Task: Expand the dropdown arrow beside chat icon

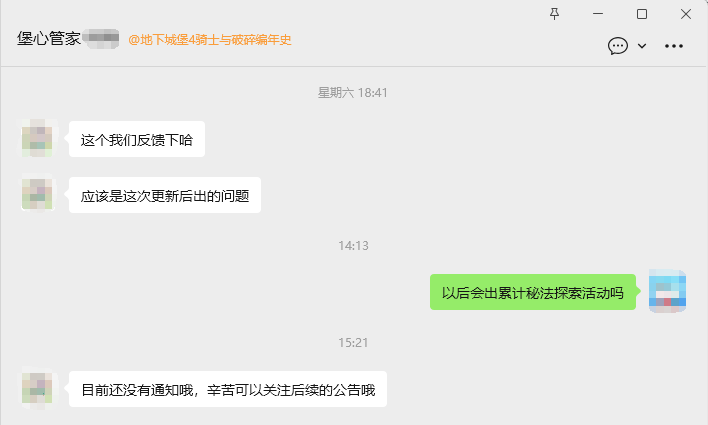Action: tap(642, 46)
